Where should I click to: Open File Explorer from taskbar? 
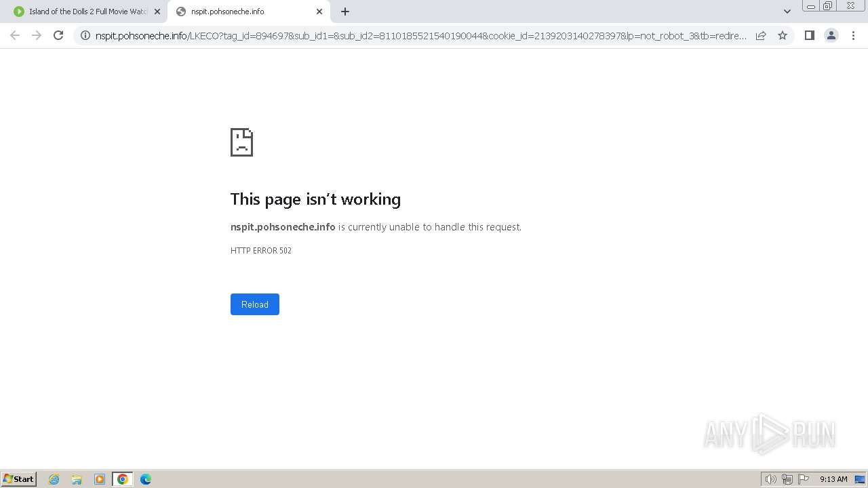tap(77, 479)
